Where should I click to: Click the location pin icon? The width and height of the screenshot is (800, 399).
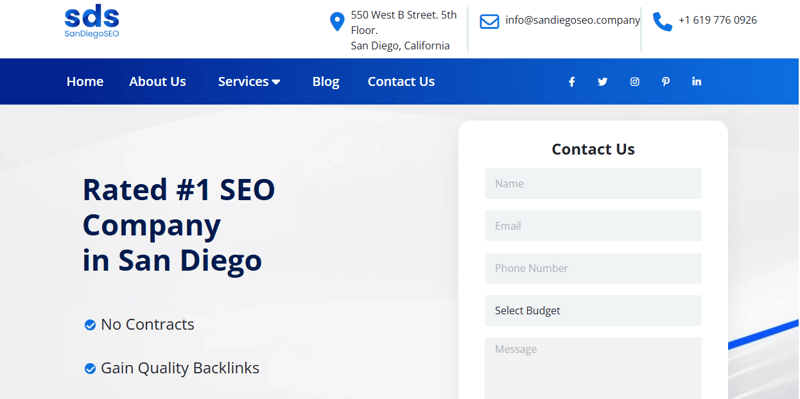[x=337, y=22]
